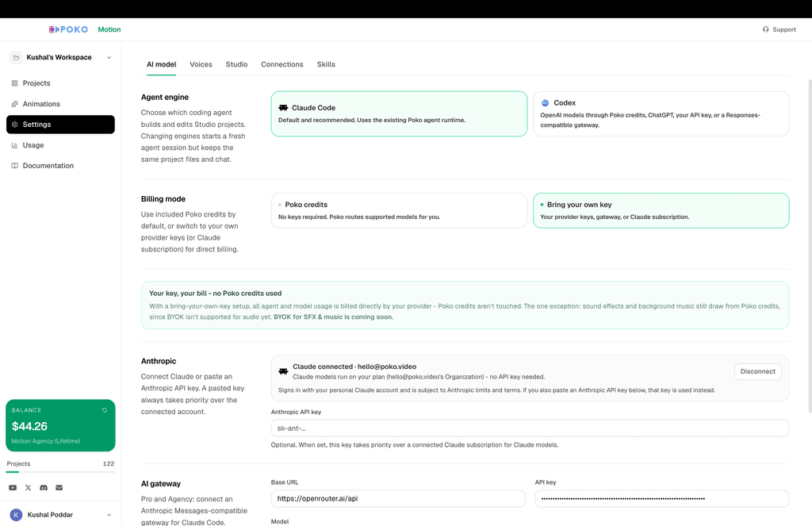Click the Claude Code card icon

pos(283,108)
